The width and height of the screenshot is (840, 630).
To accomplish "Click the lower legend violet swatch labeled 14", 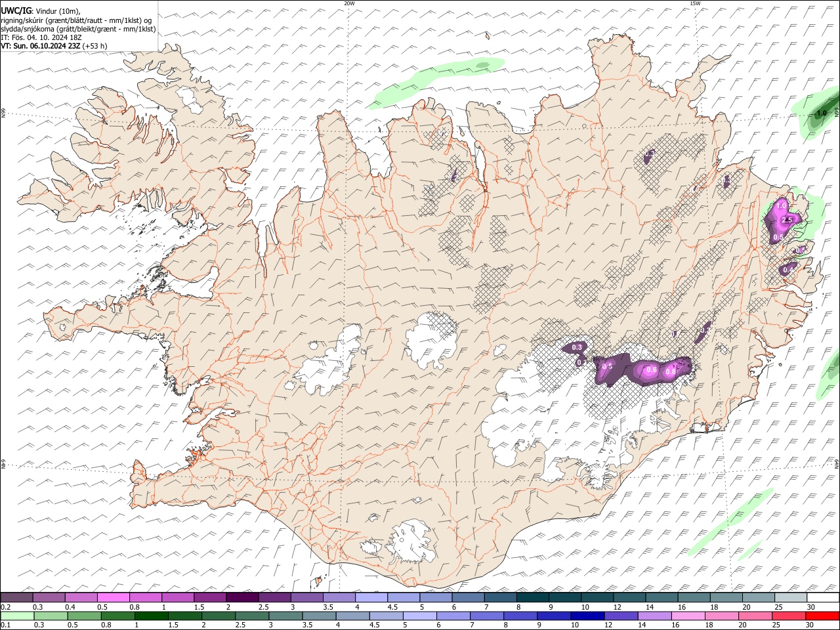I will [655, 616].
